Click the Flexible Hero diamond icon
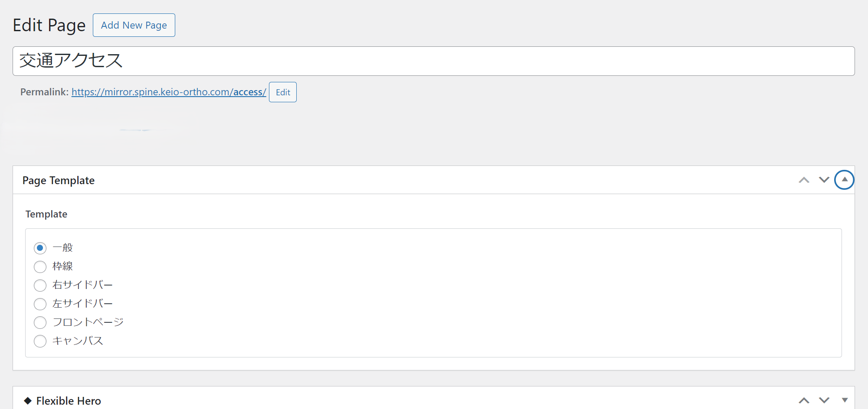This screenshot has height=409, width=868. click(x=28, y=401)
